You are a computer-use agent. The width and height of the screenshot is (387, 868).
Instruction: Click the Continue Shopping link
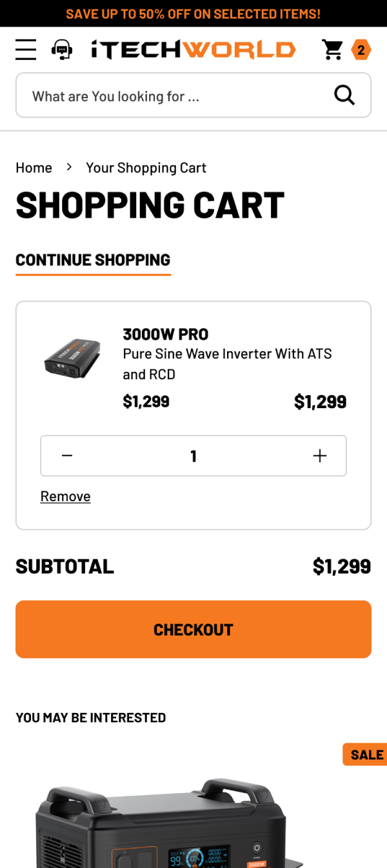click(x=93, y=260)
